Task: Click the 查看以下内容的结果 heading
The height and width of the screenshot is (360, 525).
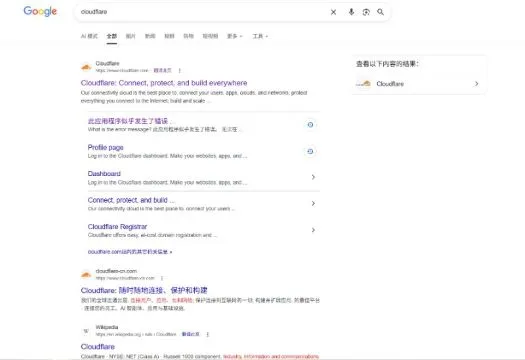Action: pyautogui.click(x=387, y=64)
